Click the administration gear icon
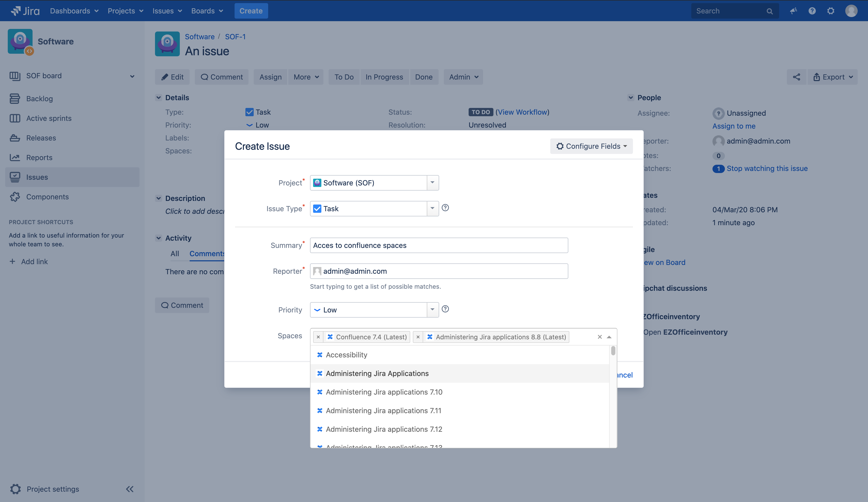 coord(831,11)
